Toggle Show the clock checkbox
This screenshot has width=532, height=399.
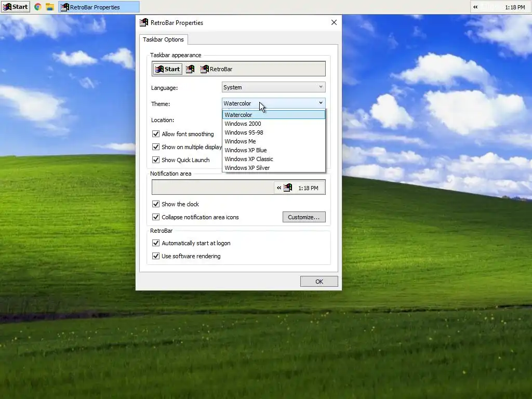[x=156, y=204]
